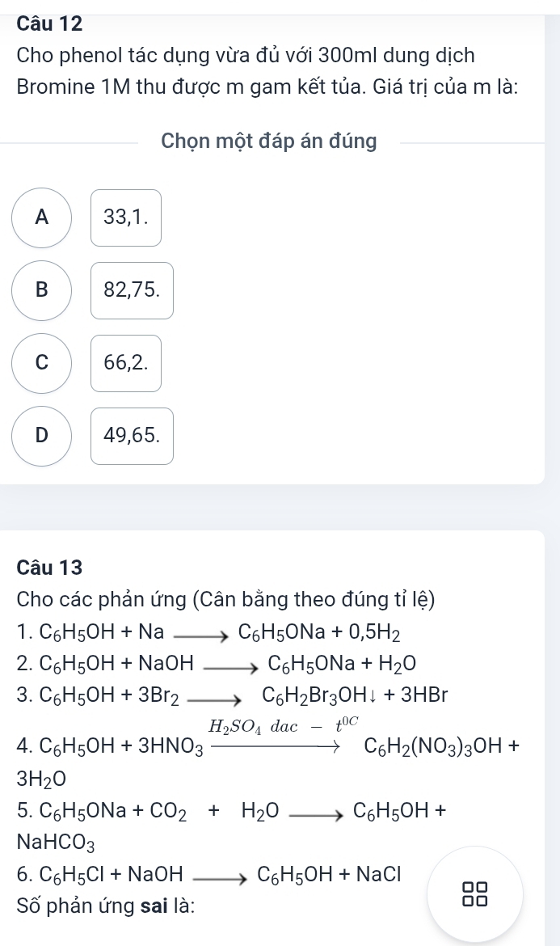Screen dimensions: 560x946
Task: Click the 'Chọn một đáp án đúng' label
Action: tap(269, 141)
